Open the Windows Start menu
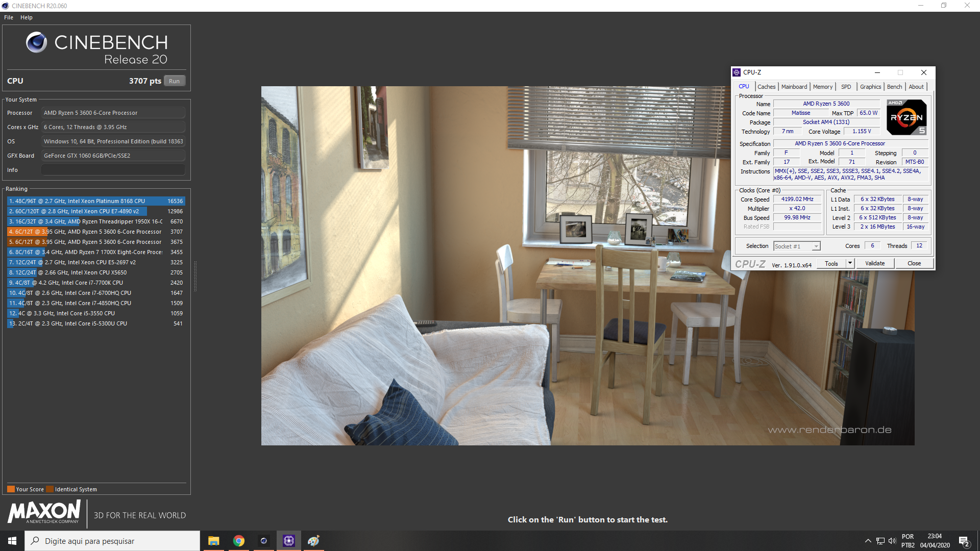The image size is (980, 551). 12,541
